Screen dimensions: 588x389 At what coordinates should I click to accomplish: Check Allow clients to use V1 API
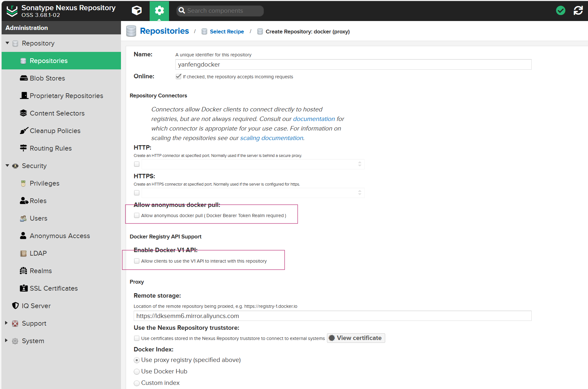point(137,261)
